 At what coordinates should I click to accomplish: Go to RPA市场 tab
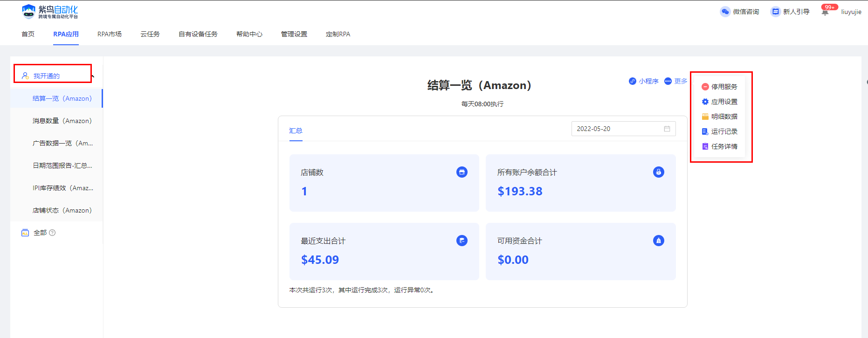pos(110,34)
